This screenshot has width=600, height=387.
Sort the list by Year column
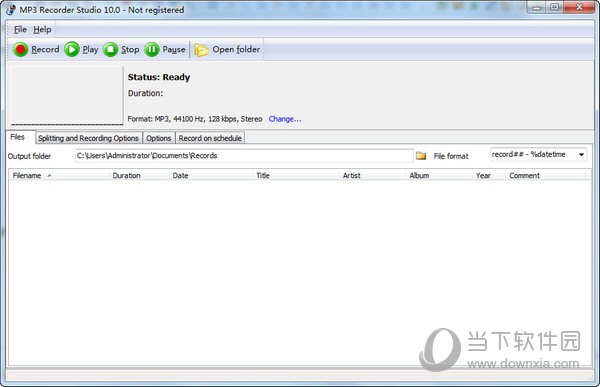point(489,175)
